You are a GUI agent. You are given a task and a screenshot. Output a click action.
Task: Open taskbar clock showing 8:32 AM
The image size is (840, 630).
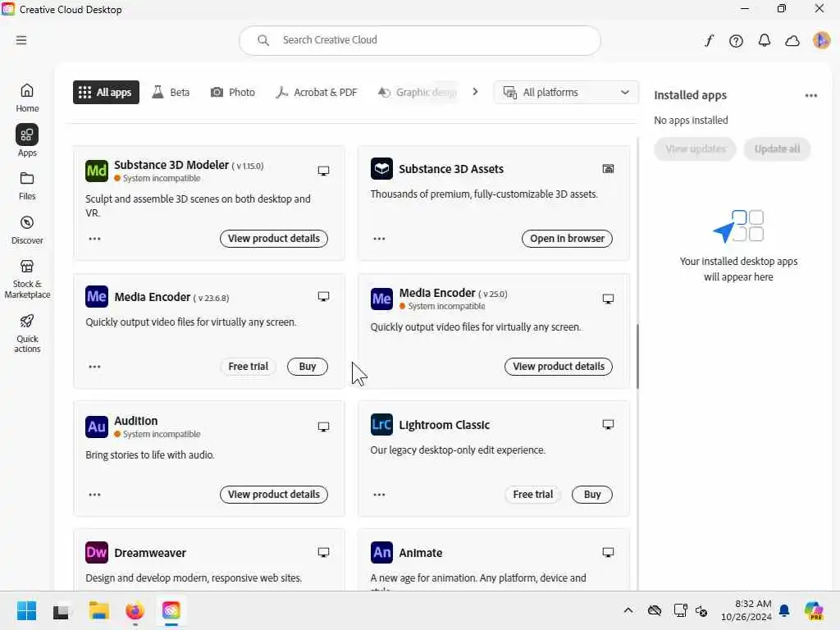tap(746, 610)
